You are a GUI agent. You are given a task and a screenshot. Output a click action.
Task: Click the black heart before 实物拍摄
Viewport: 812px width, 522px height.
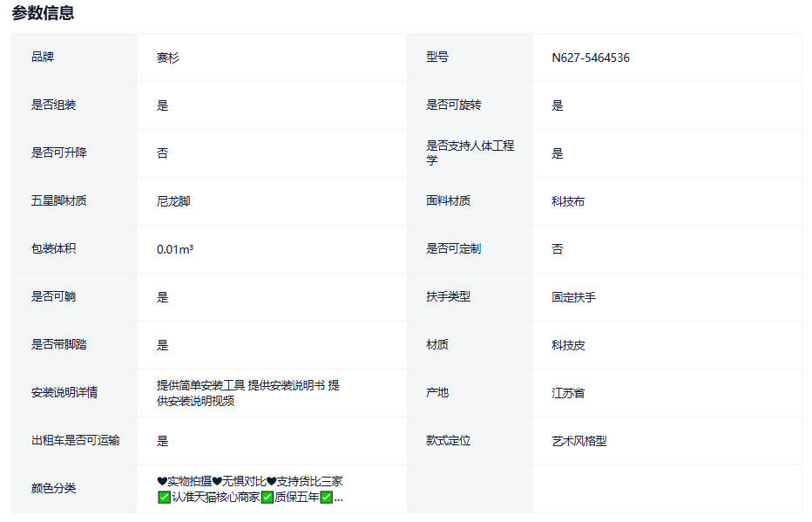(162, 481)
